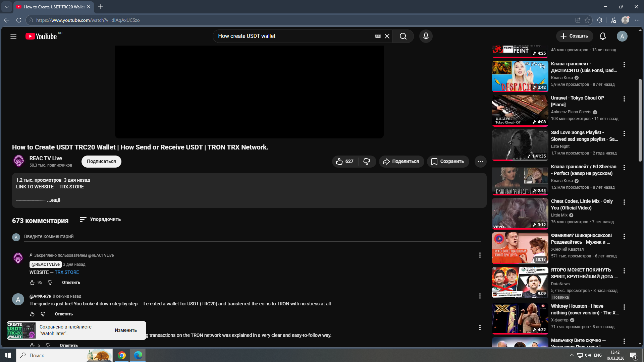
Task: Open the on-screen keyboard icon in search
Action: 378,36
